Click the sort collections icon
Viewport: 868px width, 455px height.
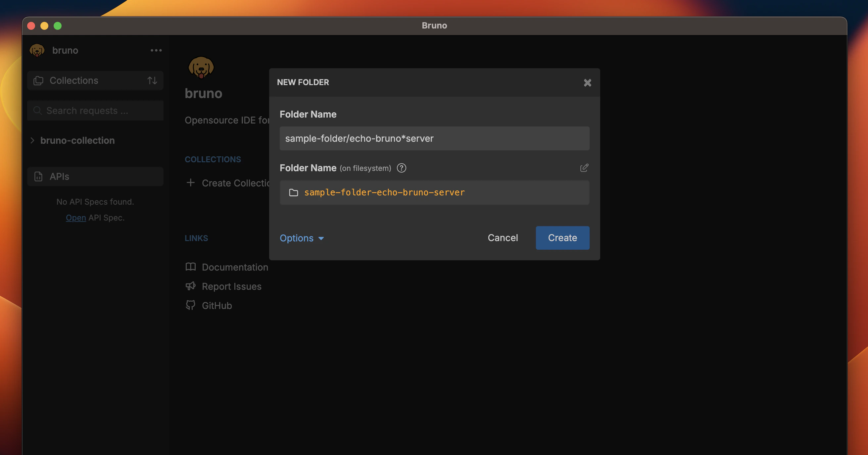tap(152, 80)
